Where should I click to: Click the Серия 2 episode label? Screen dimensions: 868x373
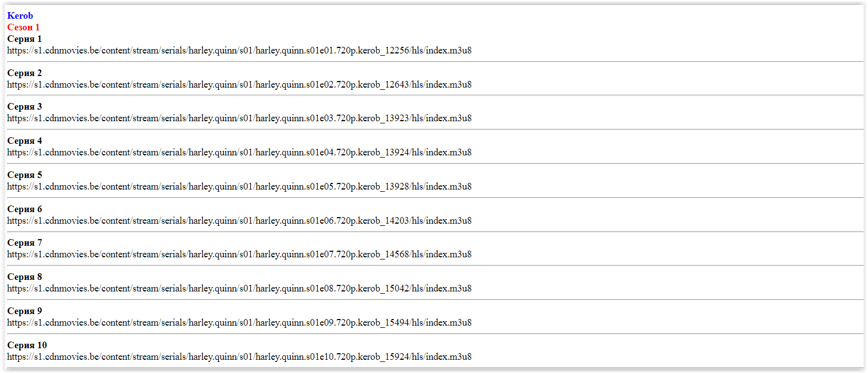click(x=24, y=73)
